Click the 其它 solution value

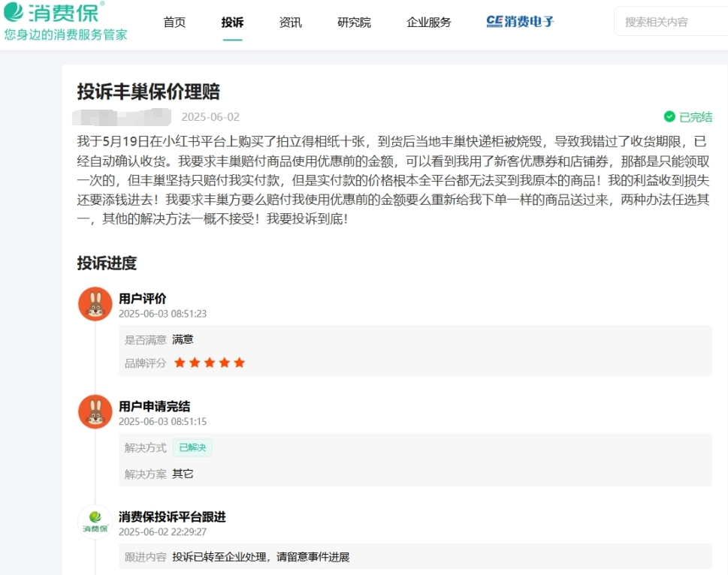(183, 474)
